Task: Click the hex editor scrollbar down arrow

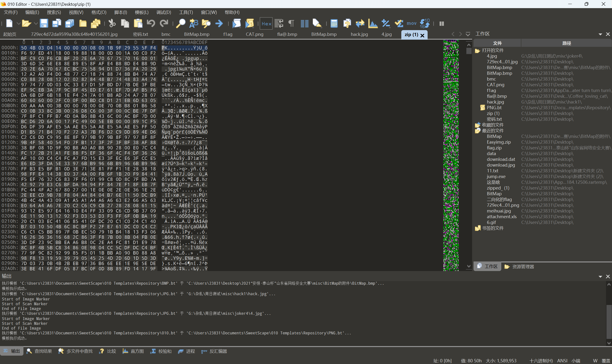Action: coord(469,266)
